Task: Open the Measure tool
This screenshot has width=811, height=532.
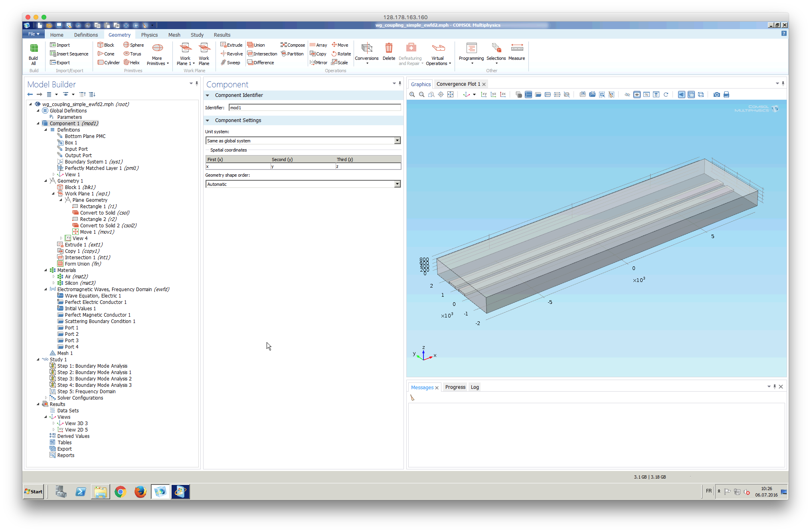Action: [x=516, y=52]
